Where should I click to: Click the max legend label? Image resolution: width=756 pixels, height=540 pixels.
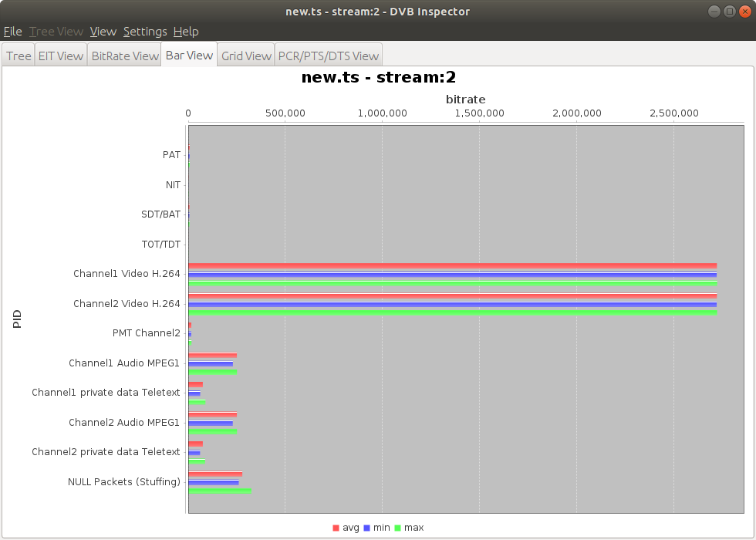[413, 528]
